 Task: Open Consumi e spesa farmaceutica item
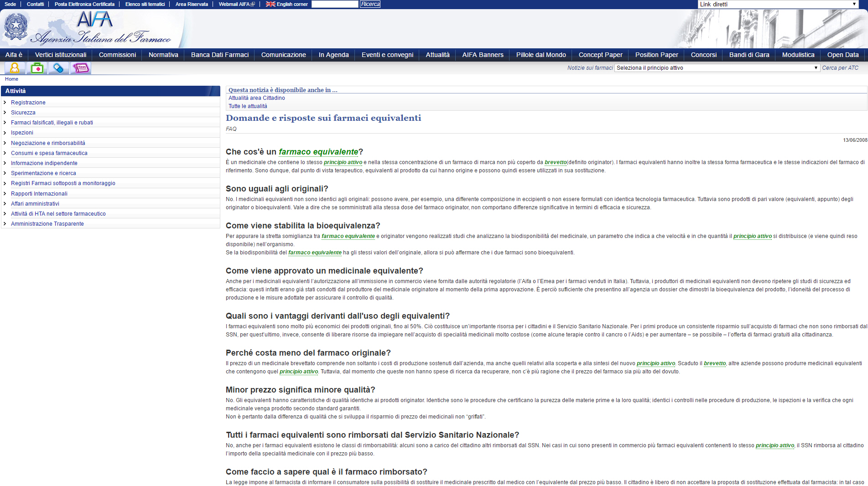(x=49, y=153)
